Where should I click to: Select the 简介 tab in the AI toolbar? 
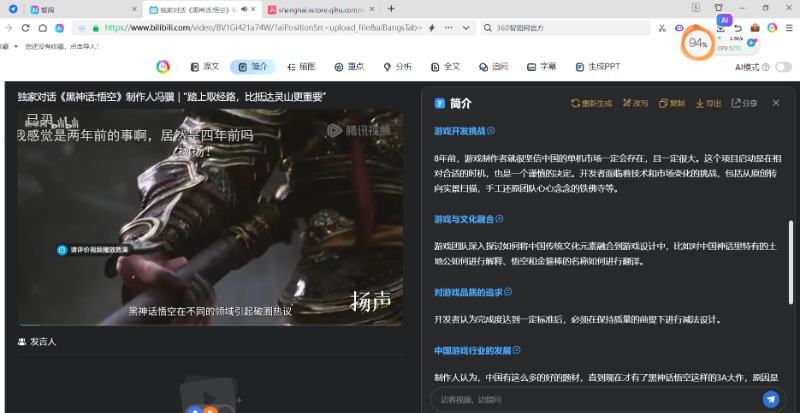pyautogui.click(x=253, y=67)
